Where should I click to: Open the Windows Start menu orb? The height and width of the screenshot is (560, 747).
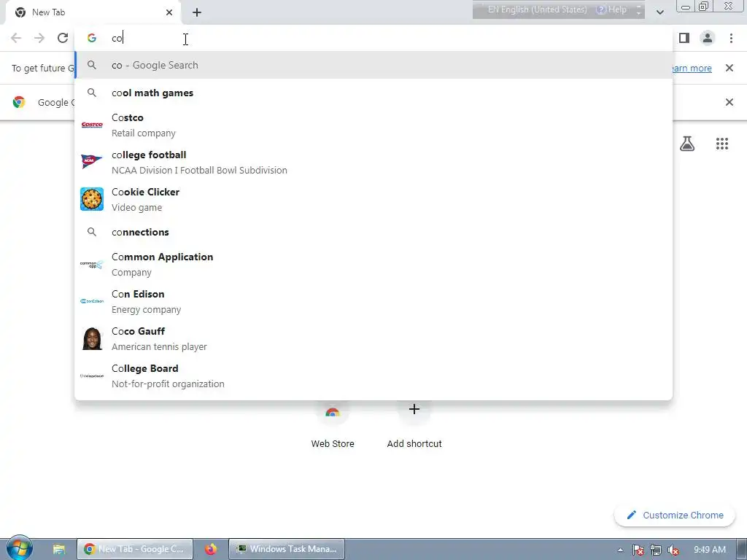point(19,548)
